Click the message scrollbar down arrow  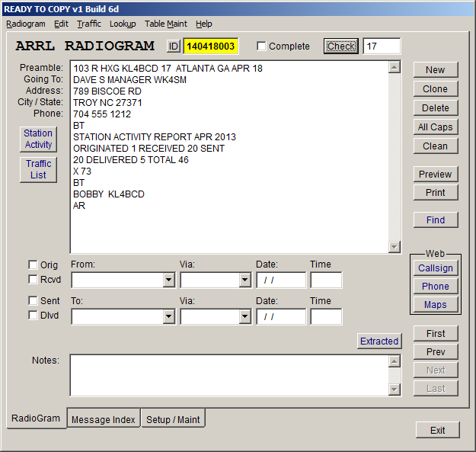[x=394, y=247]
